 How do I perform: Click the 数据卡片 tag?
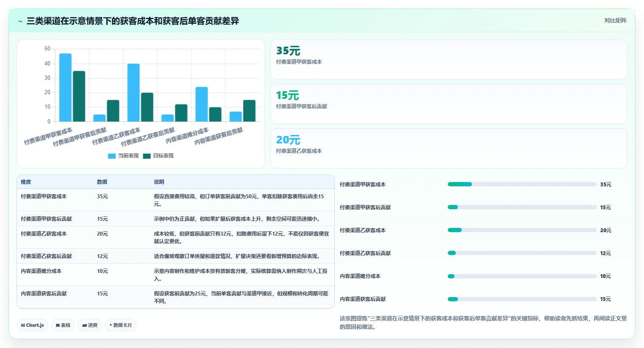click(x=121, y=325)
